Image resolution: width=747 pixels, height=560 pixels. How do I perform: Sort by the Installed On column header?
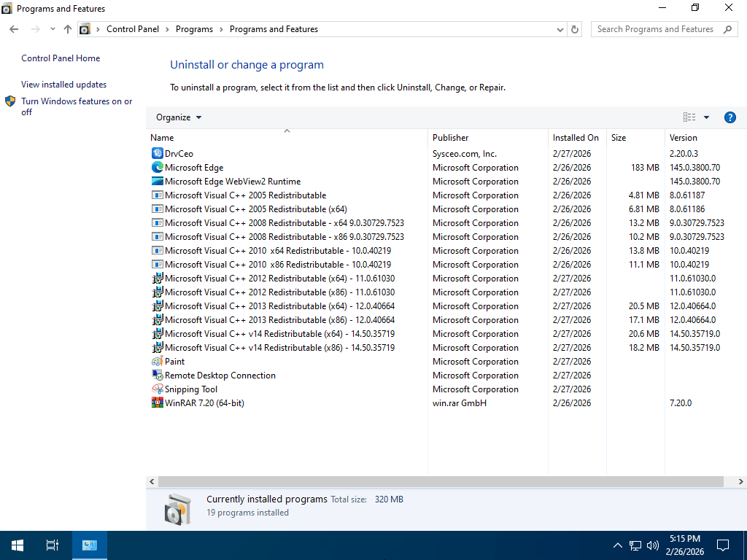(577, 138)
